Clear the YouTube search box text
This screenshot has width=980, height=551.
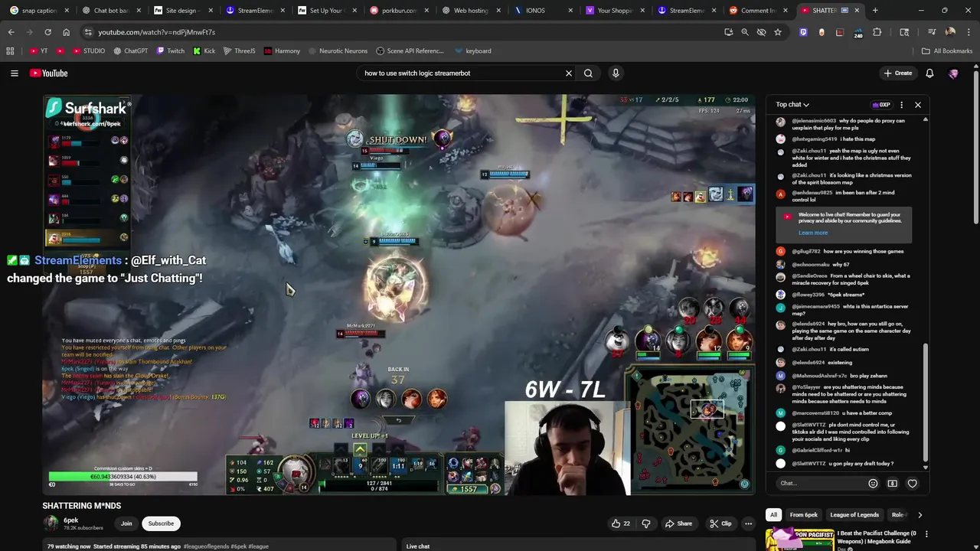[x=569, y=73]
